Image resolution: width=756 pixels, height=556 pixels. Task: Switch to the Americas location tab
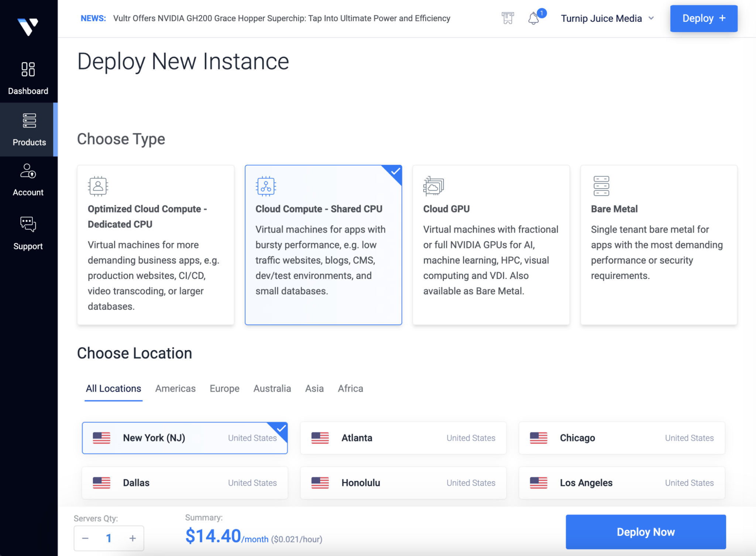(x=175, y=388)
